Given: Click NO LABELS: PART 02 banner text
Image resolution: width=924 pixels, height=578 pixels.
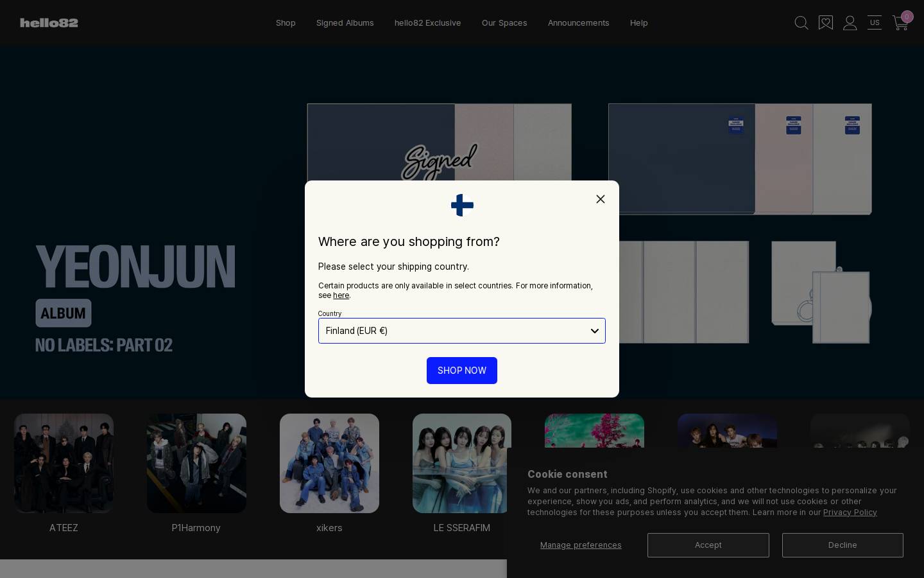Looking at the screenshot, I should (x=104, y=346).
